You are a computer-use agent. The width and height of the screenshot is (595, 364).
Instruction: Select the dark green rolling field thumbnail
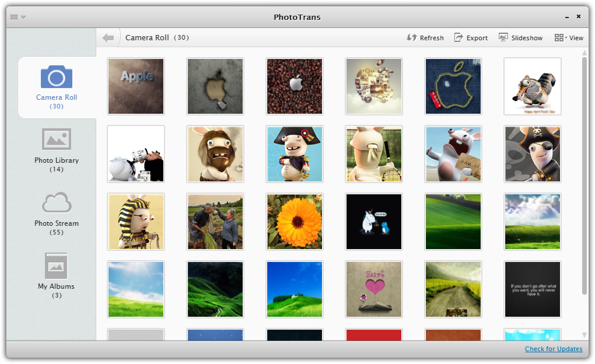click(x=453, y=222)
